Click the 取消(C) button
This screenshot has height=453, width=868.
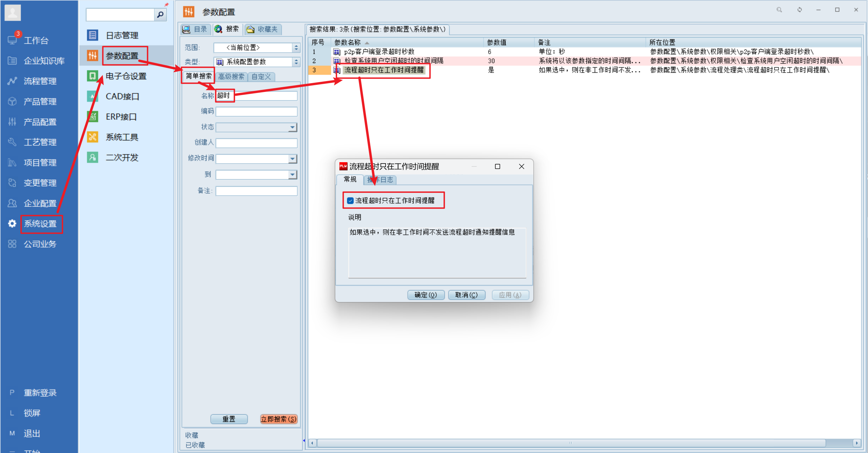point(467,295)
